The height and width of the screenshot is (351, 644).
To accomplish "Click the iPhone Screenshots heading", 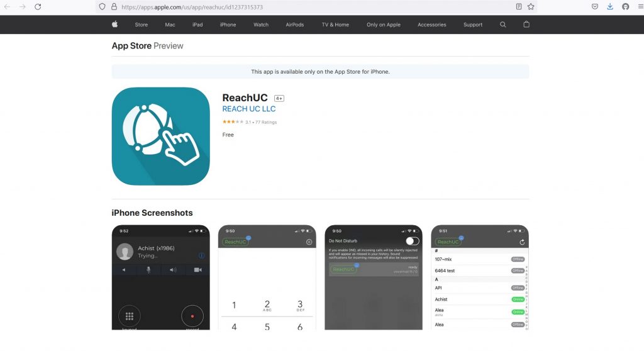I will (x=152, y=213).
